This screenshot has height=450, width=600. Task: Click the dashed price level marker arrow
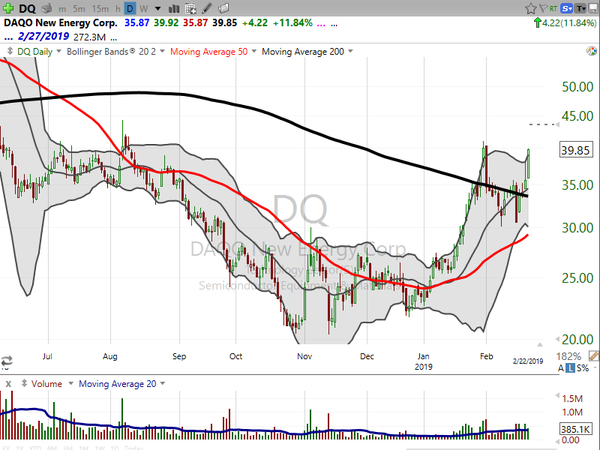[557, 124]
